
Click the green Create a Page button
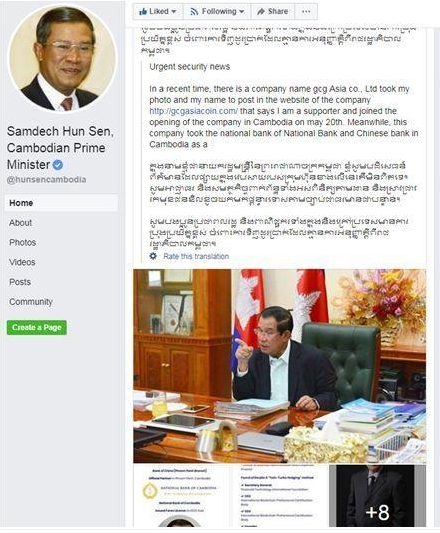37,327
